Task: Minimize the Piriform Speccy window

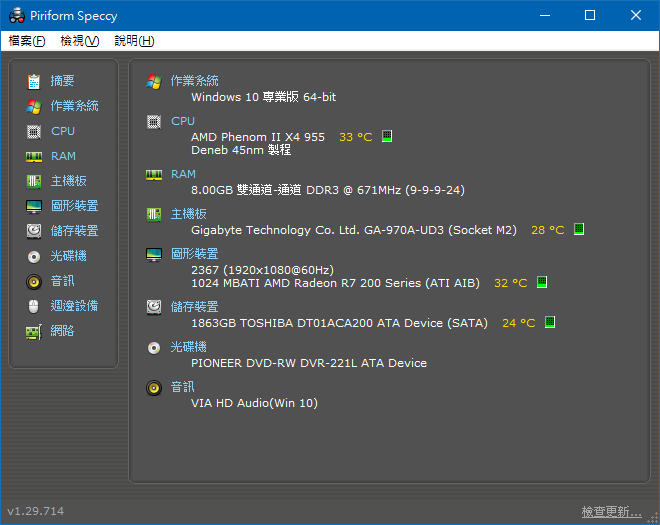Action: 545,16
